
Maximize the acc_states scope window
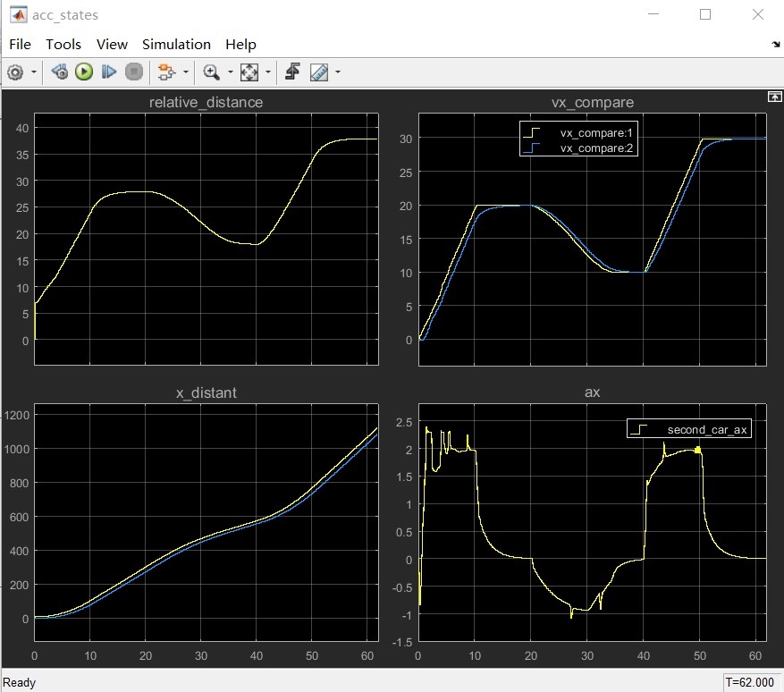(x=705, y=14)
